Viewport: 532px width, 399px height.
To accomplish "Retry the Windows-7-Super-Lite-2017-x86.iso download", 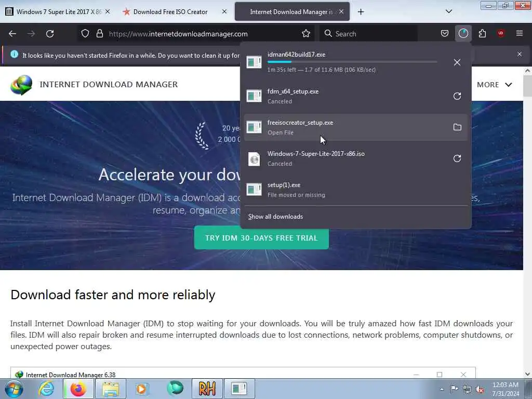I will tap(457, 158).
